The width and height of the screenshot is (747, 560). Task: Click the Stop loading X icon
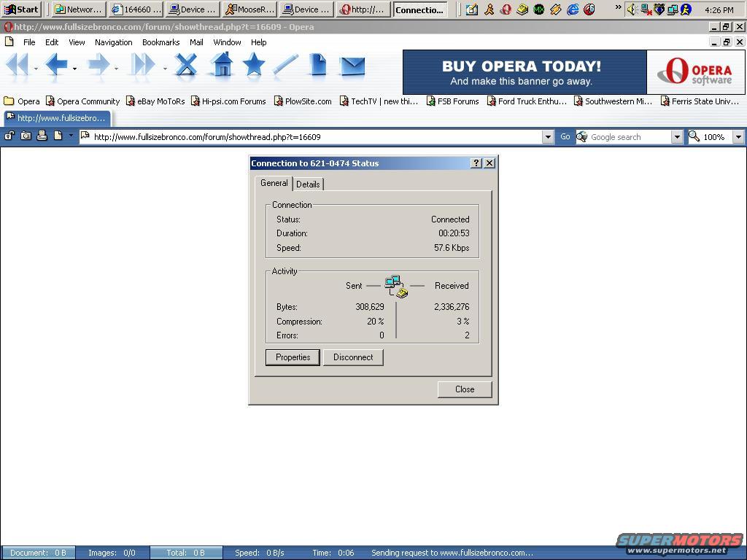(186, 66)
